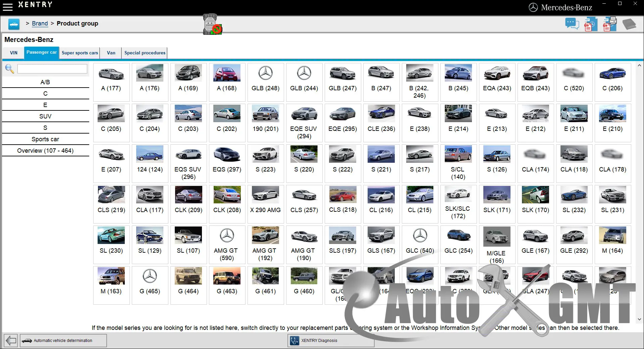Click the scrollbar down arrow
The height and width of the screenshot is (349, 644).
(x=639, y=319)
